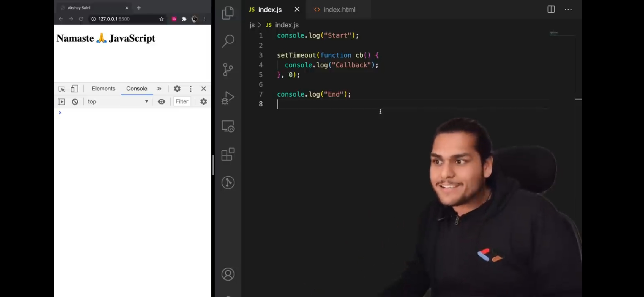
Task: Open the top context dropdown
Action: (118, 102)
